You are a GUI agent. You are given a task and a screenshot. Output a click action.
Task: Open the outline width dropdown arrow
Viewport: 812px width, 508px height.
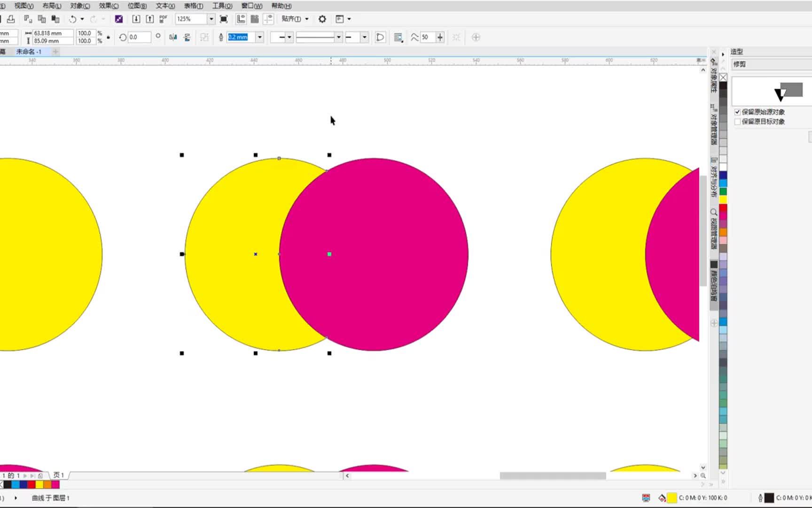(x=259, y=37)
